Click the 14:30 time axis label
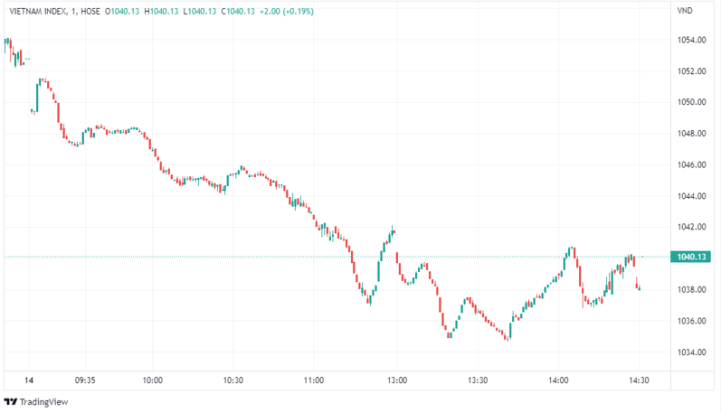This screenshot has height=413, width=721. click(640, 380)
